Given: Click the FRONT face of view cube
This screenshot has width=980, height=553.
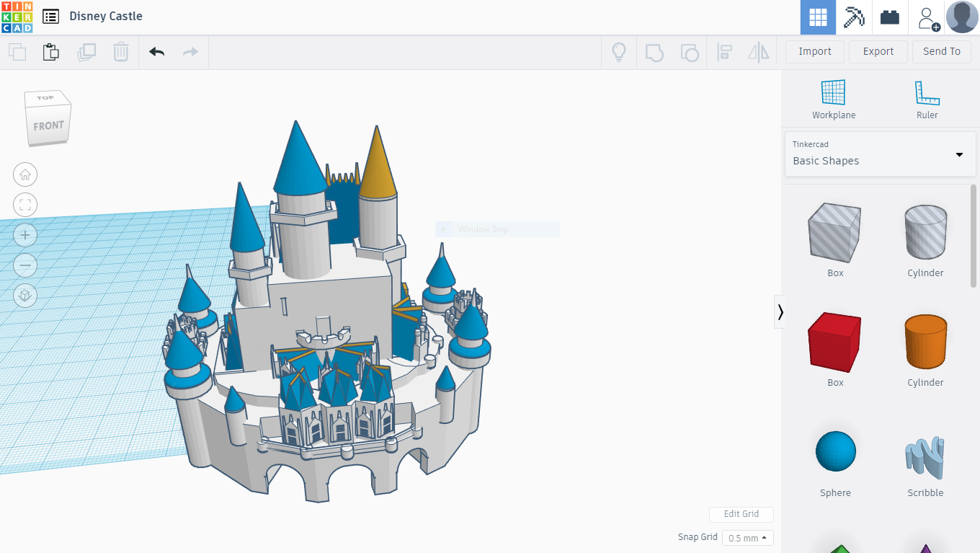Looking at the screenshot, I should point(48,126).
